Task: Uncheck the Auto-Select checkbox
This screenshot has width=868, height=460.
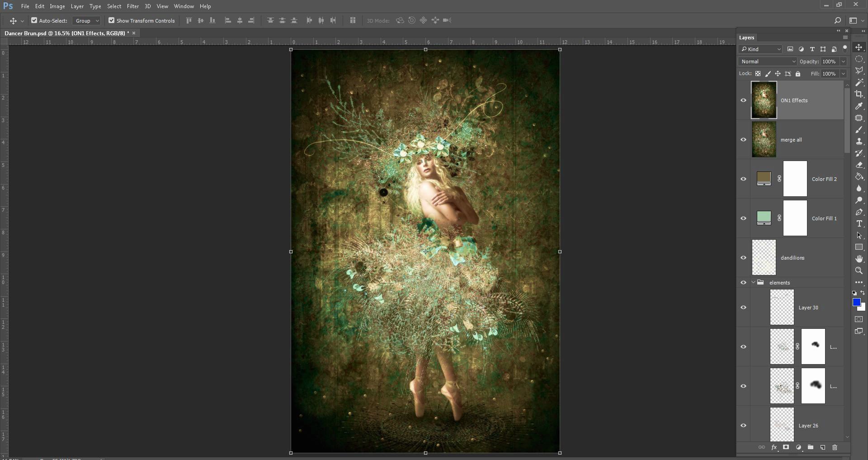Action: [34, 20]
